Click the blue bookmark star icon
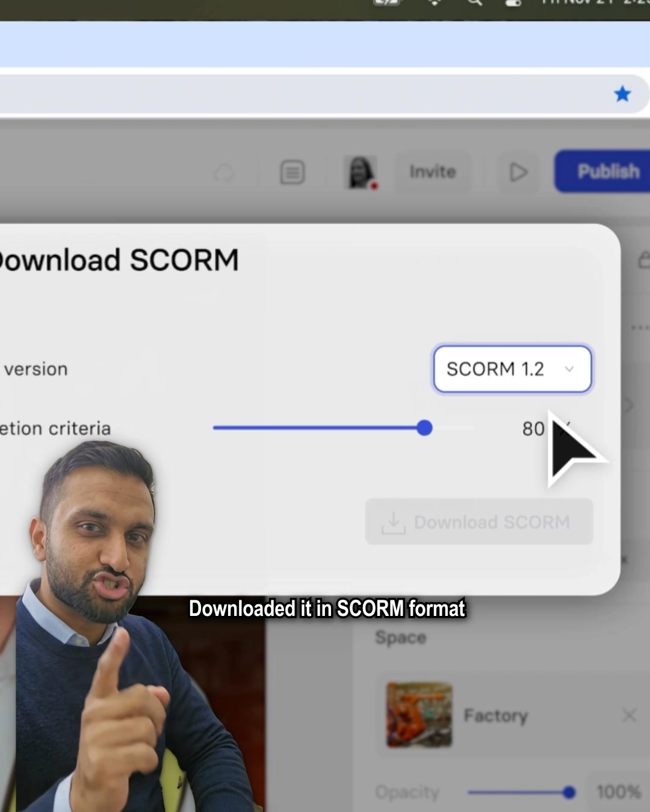 point(622,94)
